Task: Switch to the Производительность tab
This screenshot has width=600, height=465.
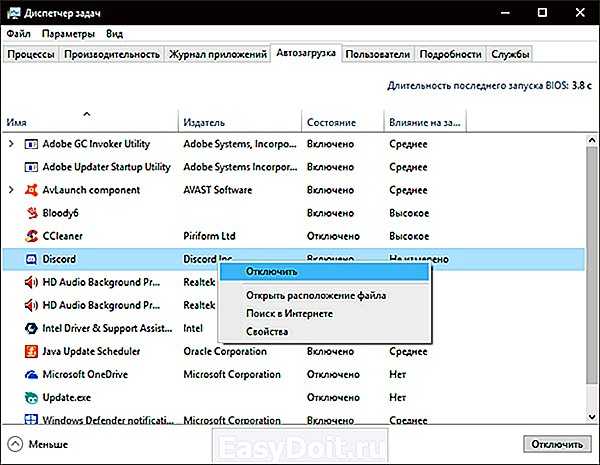Action: click(x=112, y=54)
